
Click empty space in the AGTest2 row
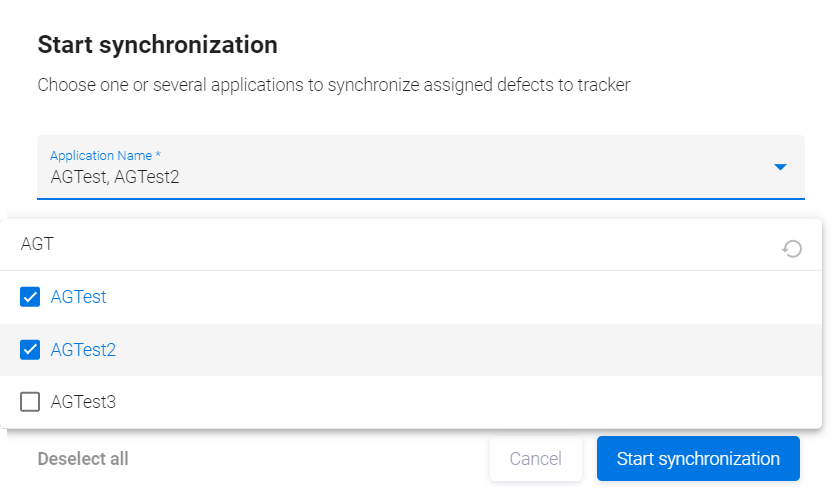pos(450,350)
